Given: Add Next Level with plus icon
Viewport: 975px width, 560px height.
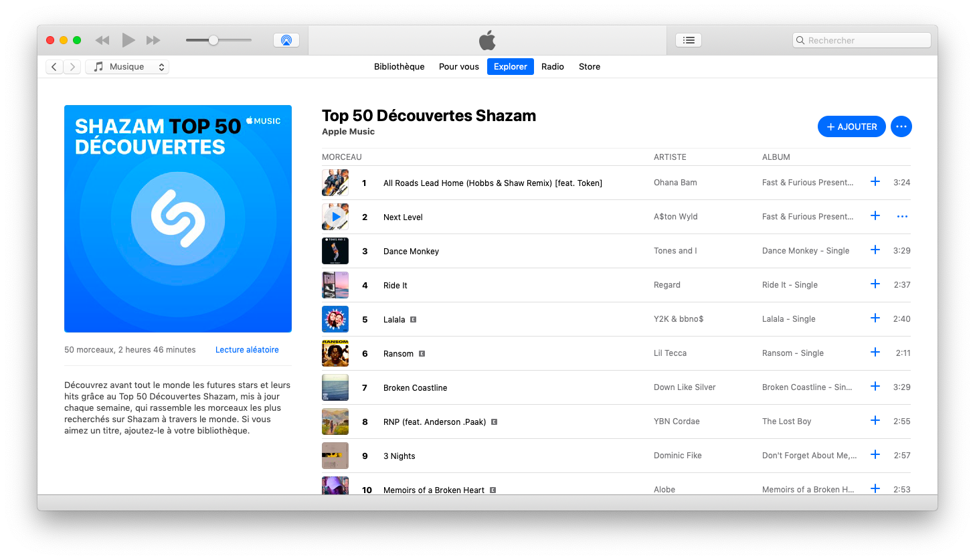Looking at the screenshot, I should click(875, 216).
